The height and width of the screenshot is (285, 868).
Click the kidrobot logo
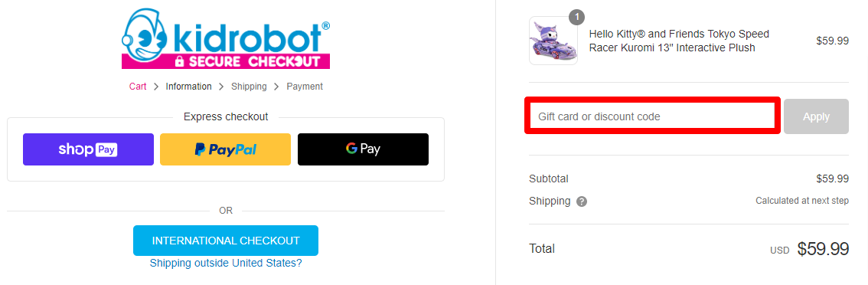pyautogui.click(x=226, y=38)
